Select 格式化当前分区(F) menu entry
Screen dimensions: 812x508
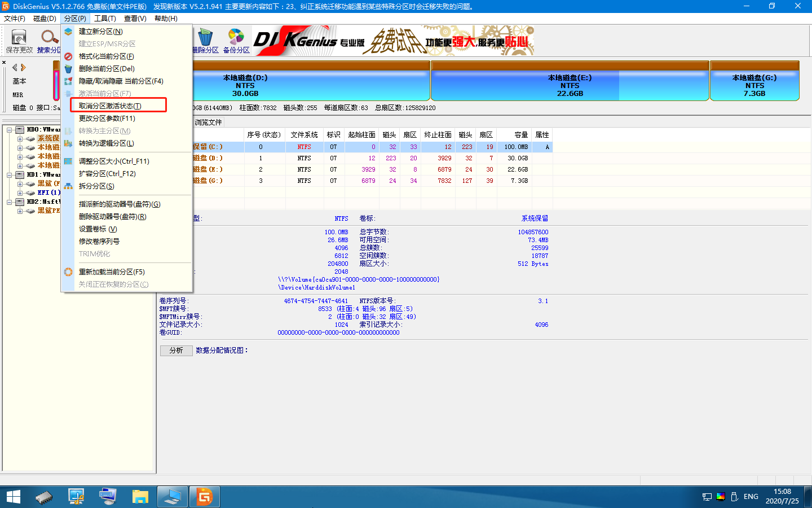106,56
